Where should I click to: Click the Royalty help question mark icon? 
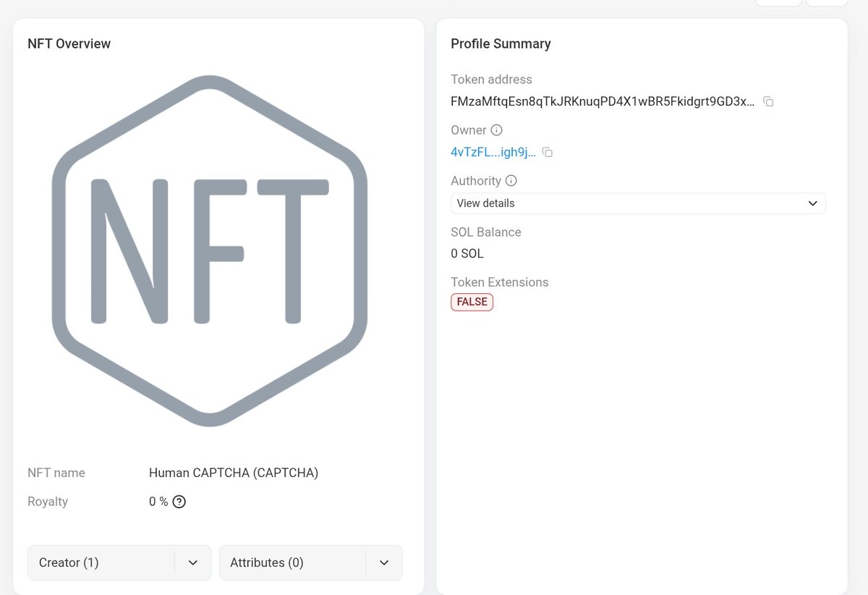click(x=179, y=502)
